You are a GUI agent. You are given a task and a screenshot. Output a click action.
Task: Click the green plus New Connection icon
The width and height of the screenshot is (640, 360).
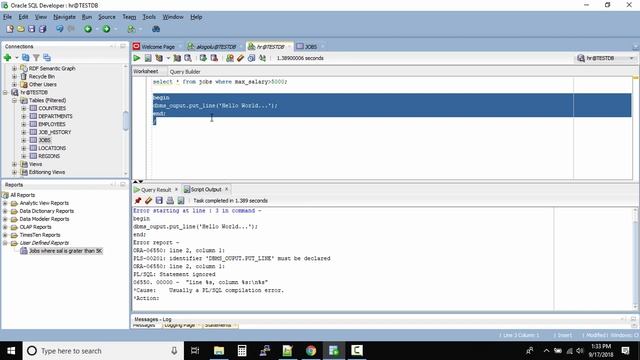pos(7,58)
